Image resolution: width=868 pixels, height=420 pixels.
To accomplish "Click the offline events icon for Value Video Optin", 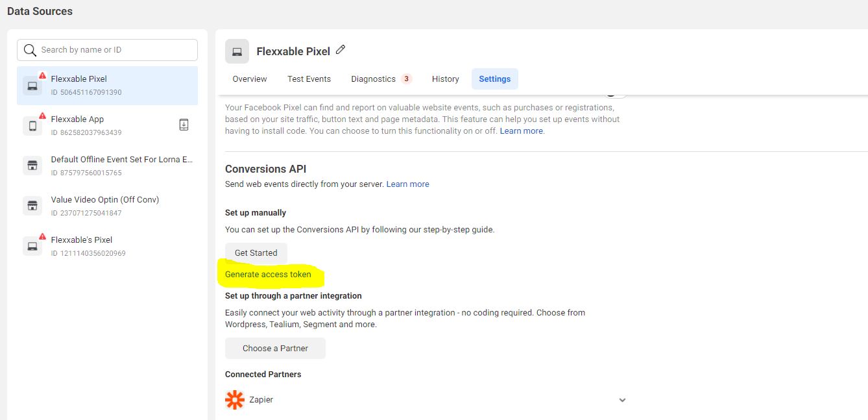I will click(x=32, y=205).
